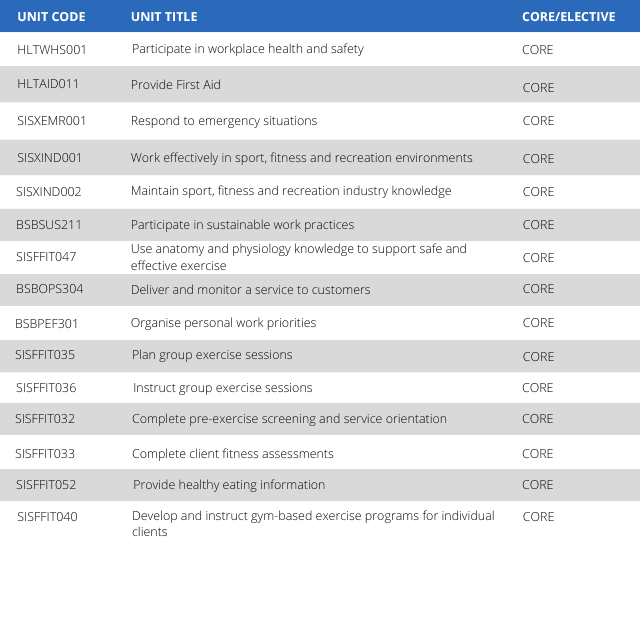Click CORE label in the SISFFIT040 row
The width and height of the screenshot is (640, 640).
[x=538, y=517]
